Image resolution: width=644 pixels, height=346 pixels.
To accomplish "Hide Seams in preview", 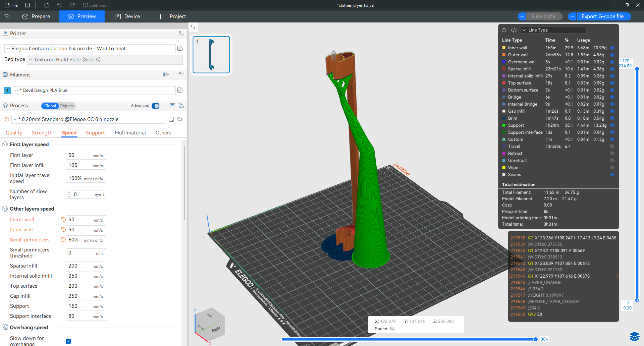I will pyautogui.click(x=612, y=175).
